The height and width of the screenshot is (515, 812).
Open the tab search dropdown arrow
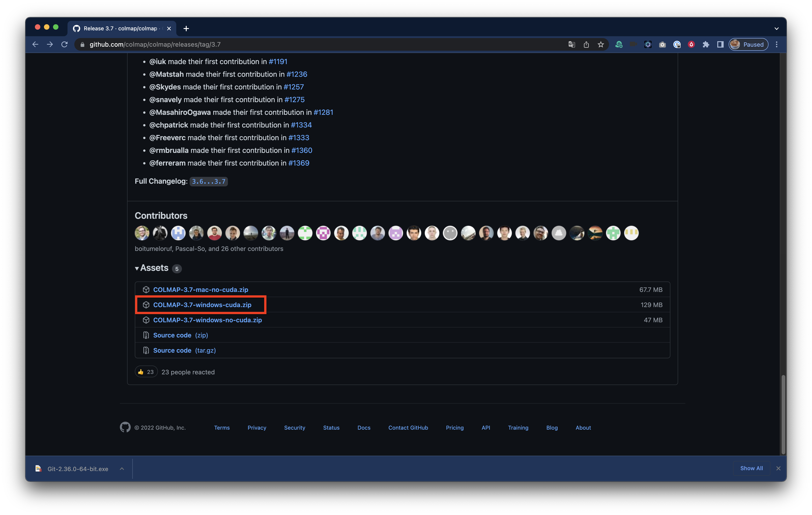(776, 29)
